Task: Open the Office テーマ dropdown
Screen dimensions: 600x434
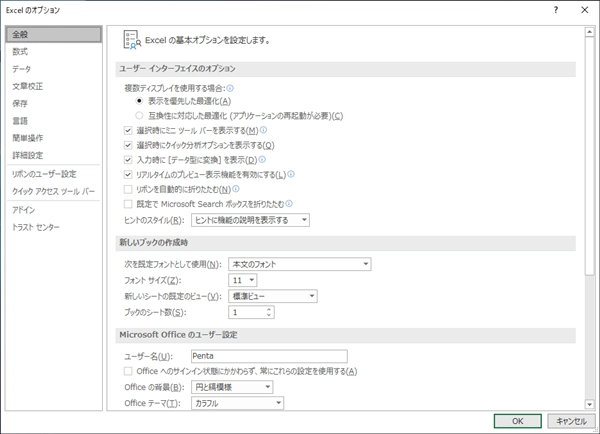Action: point(238,403)
